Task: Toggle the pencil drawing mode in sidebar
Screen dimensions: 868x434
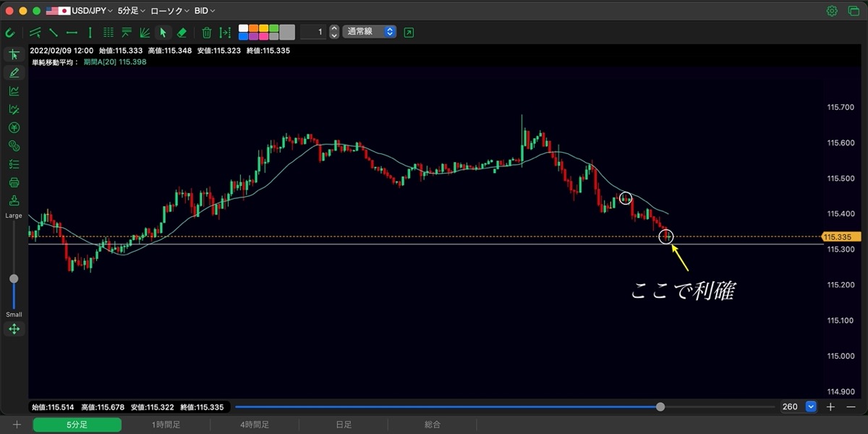Action: click(x=14, y=73)
